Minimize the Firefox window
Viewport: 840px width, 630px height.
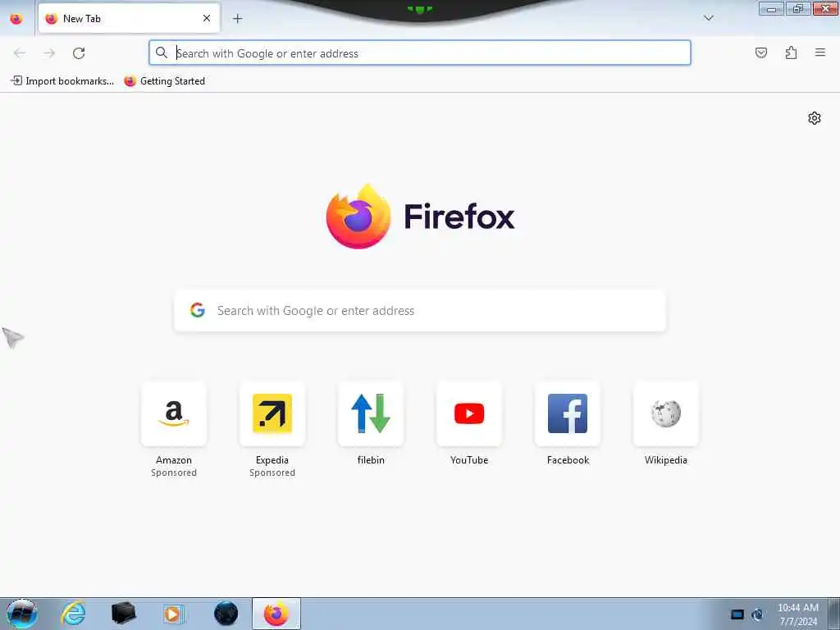pyautogui.click(x=771, y=8)
